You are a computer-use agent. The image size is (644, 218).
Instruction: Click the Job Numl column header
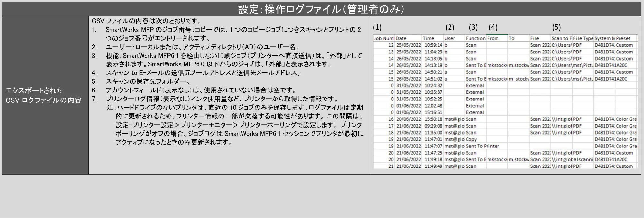(384, 38)
